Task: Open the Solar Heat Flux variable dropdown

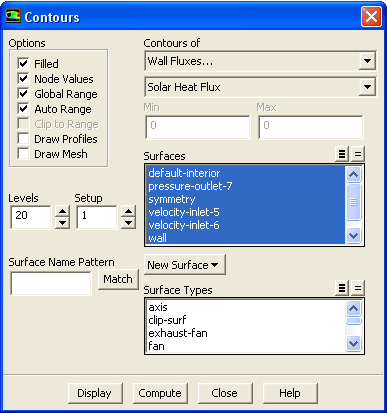Action: [367, 87]
